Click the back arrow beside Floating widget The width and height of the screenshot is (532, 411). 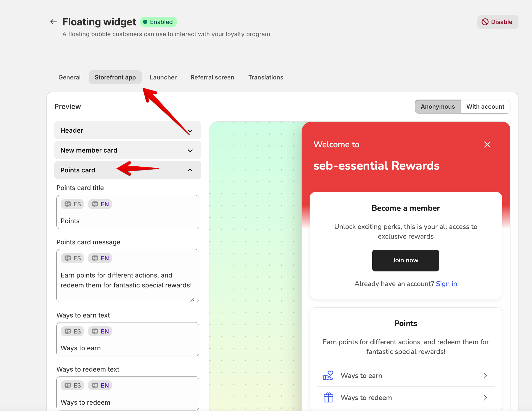click(54, 22)
